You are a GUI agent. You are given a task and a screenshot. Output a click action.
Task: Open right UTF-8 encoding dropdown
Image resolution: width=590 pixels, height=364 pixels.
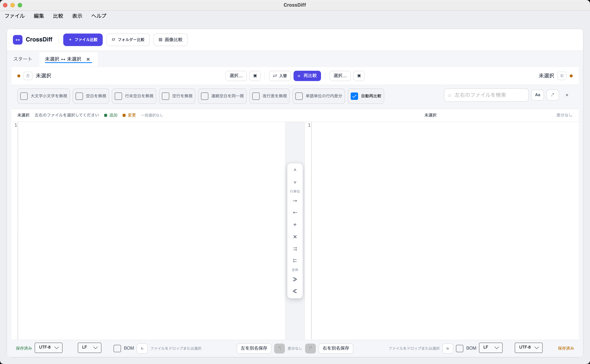[x=529, y=348]
